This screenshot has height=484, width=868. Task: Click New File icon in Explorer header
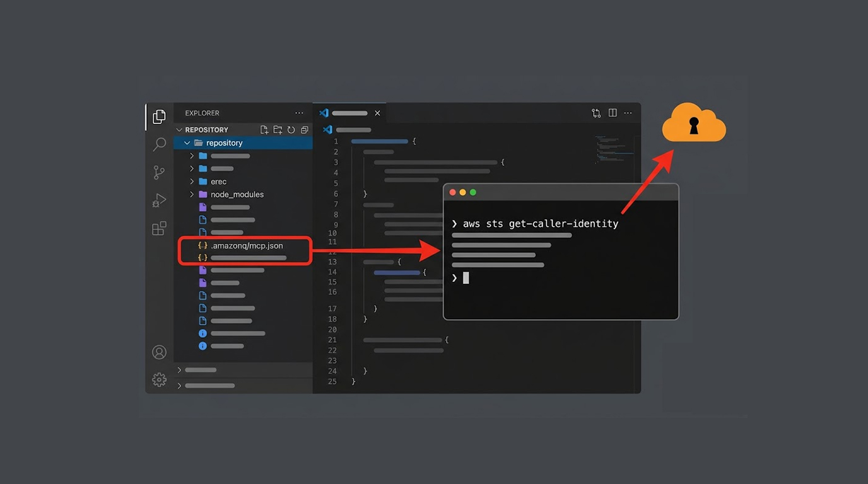point(264,130)
